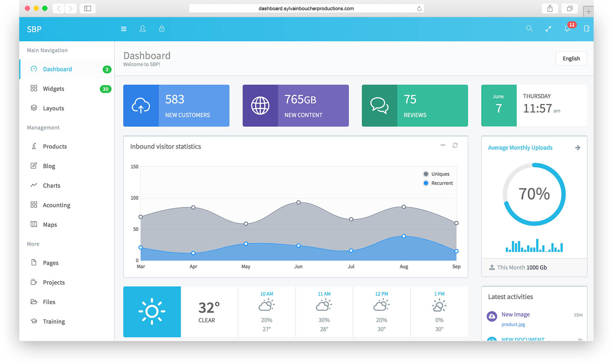Open the English language dropdown
613x364 pixels.
571,59
